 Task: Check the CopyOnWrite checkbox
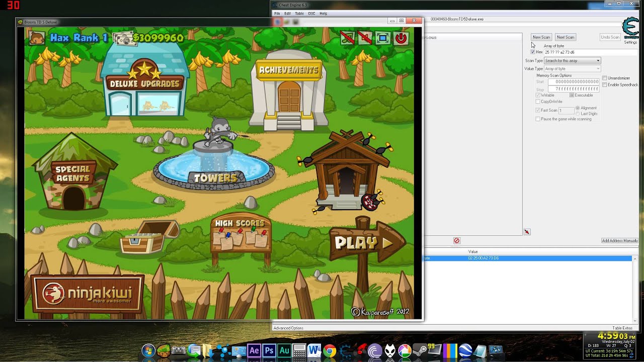tap(538, 102)
